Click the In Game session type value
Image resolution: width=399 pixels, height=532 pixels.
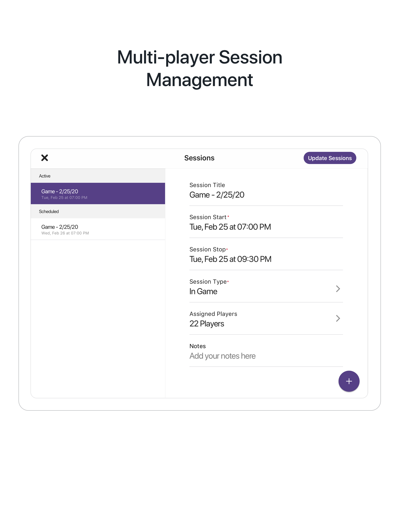[x=203, y=291]
